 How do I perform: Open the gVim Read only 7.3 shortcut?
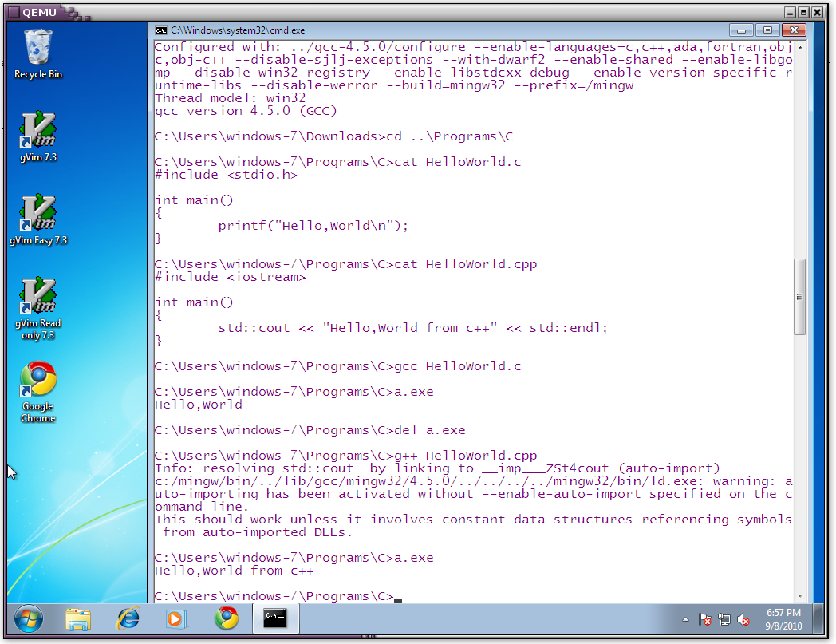click(38, 297)
